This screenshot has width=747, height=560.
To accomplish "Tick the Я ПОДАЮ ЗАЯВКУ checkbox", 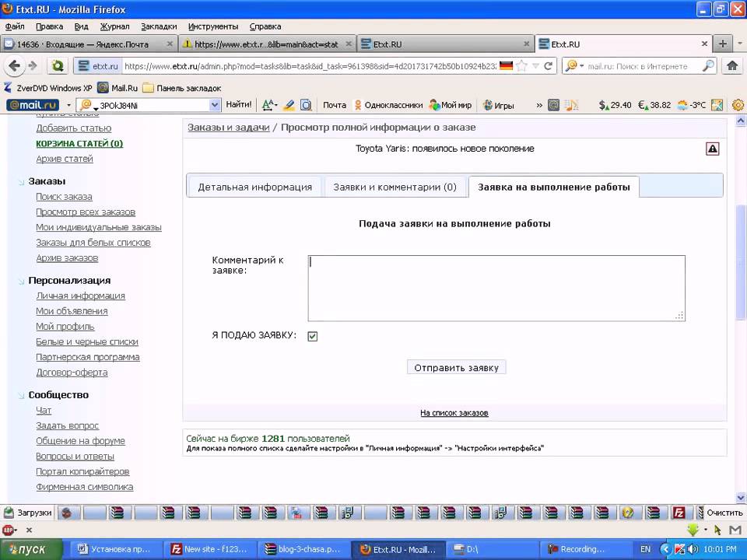I will click(313, 336).
